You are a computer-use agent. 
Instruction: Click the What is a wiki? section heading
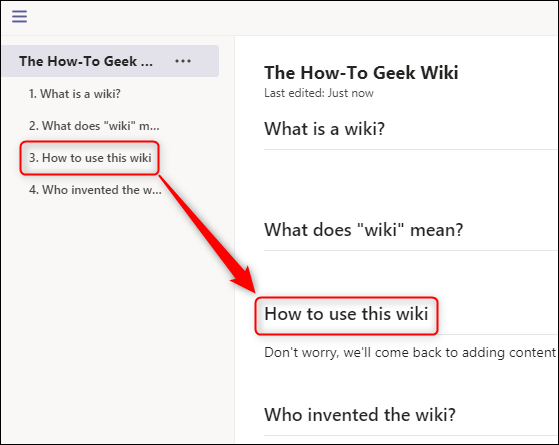pyautogui.click(x=324, y=129)
